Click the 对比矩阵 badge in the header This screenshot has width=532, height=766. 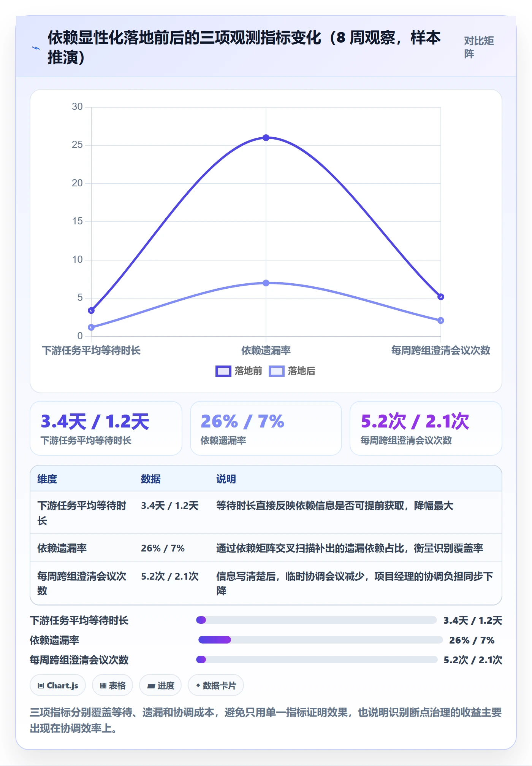pyautogui.click(x=479, y=47)
